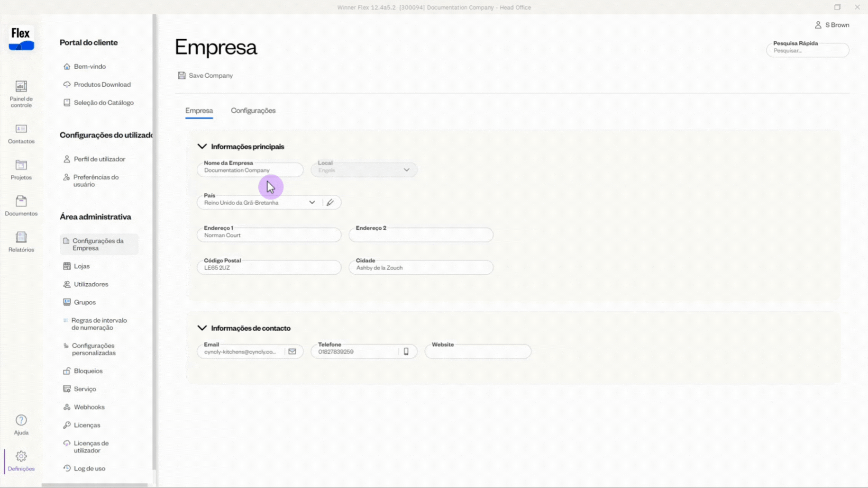Open the País dropdown

pyautogui.click(x=312, y=202)
